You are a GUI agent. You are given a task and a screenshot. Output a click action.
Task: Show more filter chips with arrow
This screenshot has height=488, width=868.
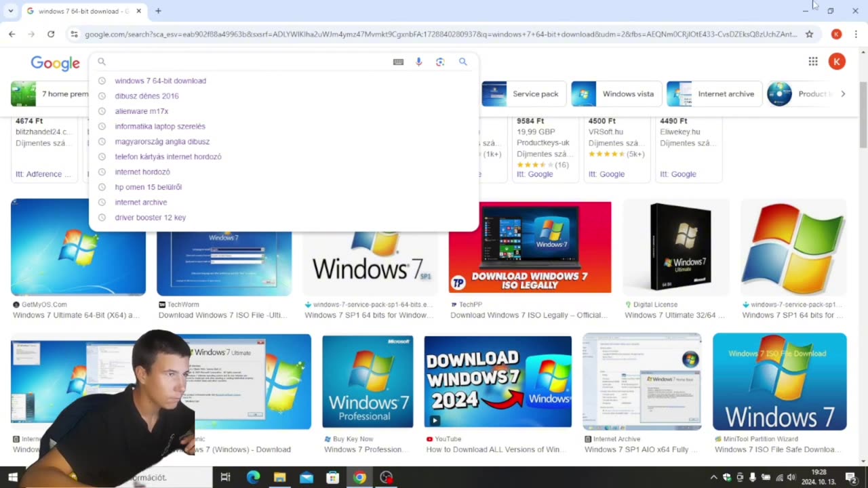843,94
